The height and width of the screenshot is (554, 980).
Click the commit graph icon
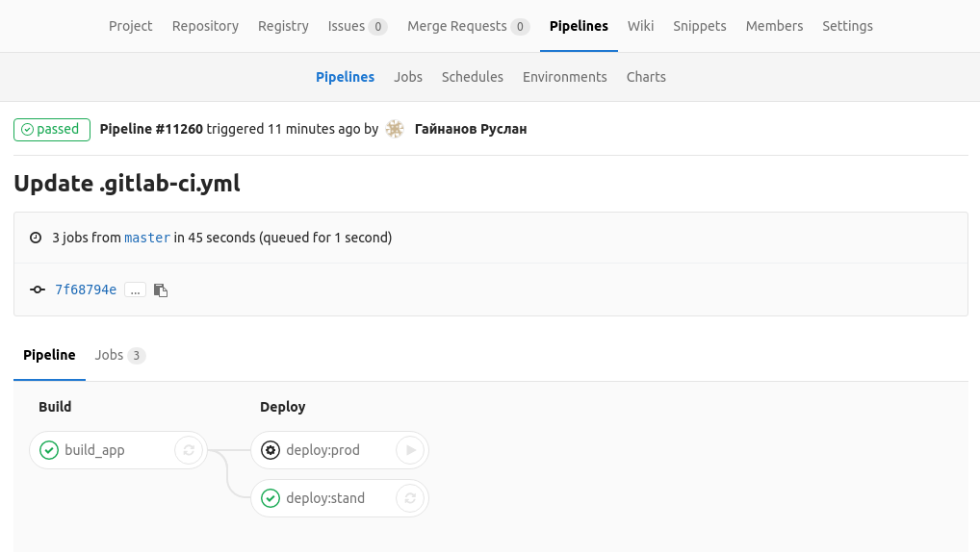[x=38, y=290]
